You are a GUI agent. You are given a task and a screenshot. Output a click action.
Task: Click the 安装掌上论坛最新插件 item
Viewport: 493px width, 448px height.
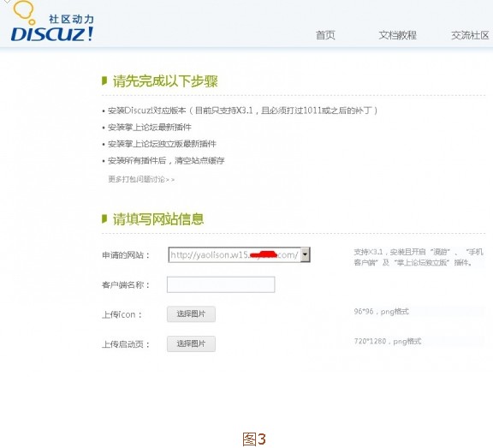(x=149, y=128)
